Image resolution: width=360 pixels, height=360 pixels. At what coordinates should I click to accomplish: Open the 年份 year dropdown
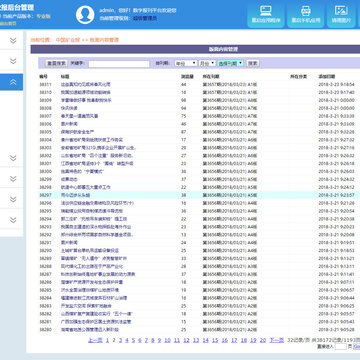(x=186, y=63)
